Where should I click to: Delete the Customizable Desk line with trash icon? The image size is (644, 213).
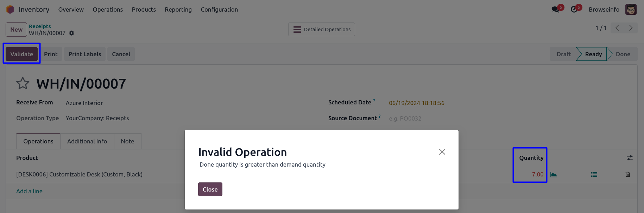628,175
